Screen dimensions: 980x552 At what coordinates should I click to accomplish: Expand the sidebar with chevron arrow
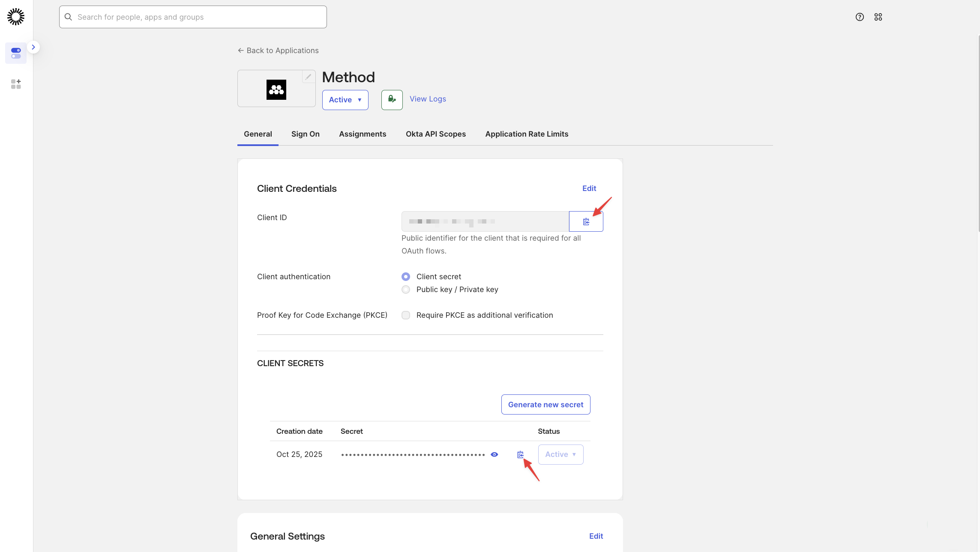[x=33, y=47]
